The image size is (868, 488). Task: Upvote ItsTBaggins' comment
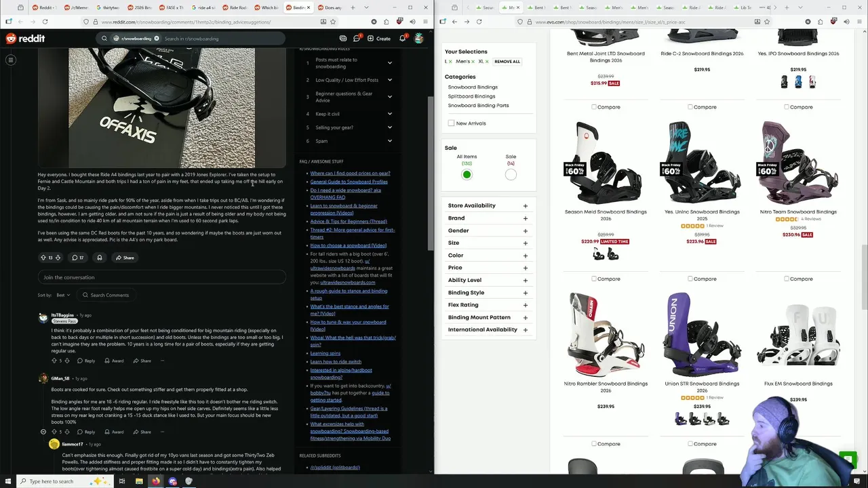54,361
